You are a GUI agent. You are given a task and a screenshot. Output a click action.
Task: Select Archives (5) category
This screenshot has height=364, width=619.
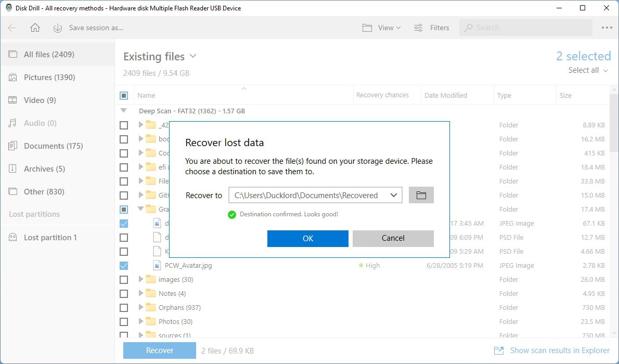58,168
